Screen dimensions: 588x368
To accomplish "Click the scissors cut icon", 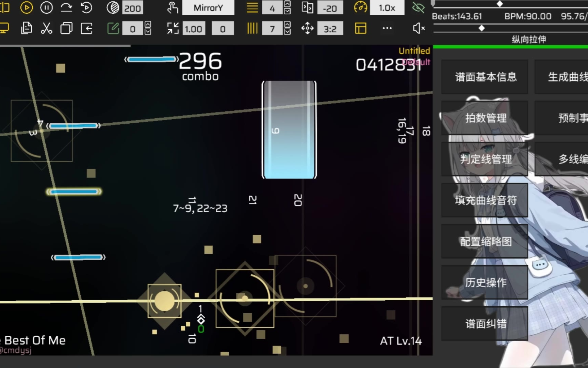I will (x=46, y=29).
